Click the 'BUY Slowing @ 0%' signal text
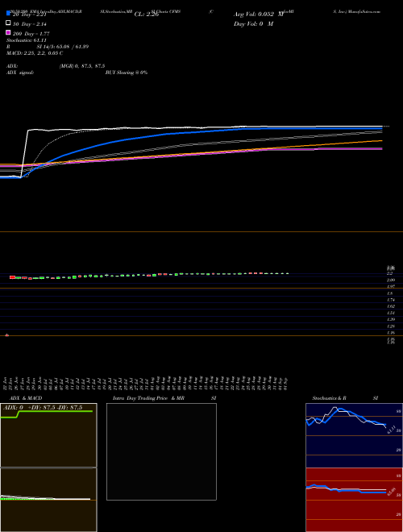Screen dimensions: 403x532 tap(127, 73)
